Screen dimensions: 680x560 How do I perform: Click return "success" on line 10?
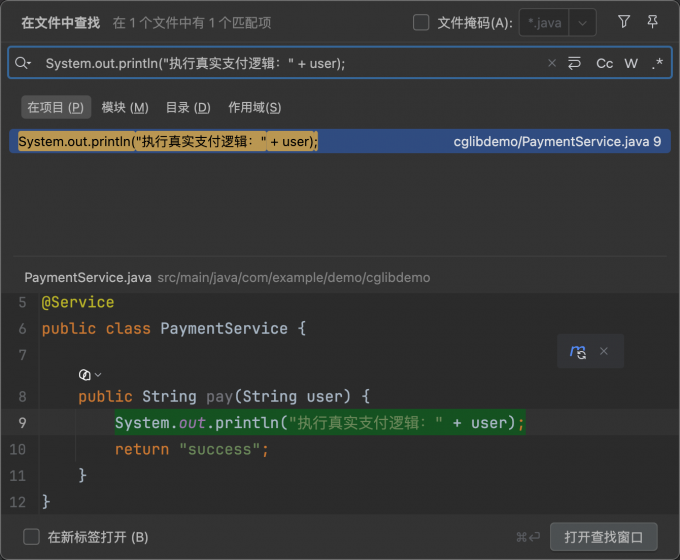pyautogui.click(x=192, y=449)
